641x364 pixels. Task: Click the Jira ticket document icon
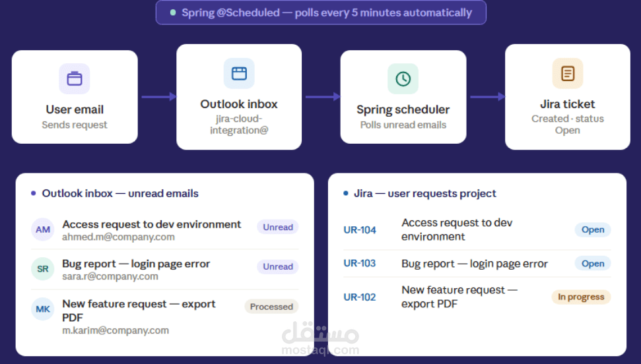pos(568,74)
